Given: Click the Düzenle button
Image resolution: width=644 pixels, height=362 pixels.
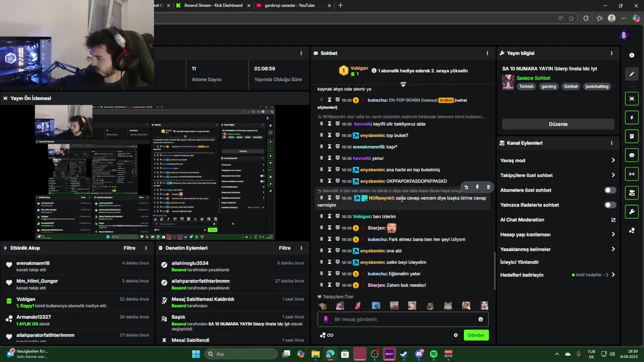Looking at the screenshot, I should (x=558, y=124).
